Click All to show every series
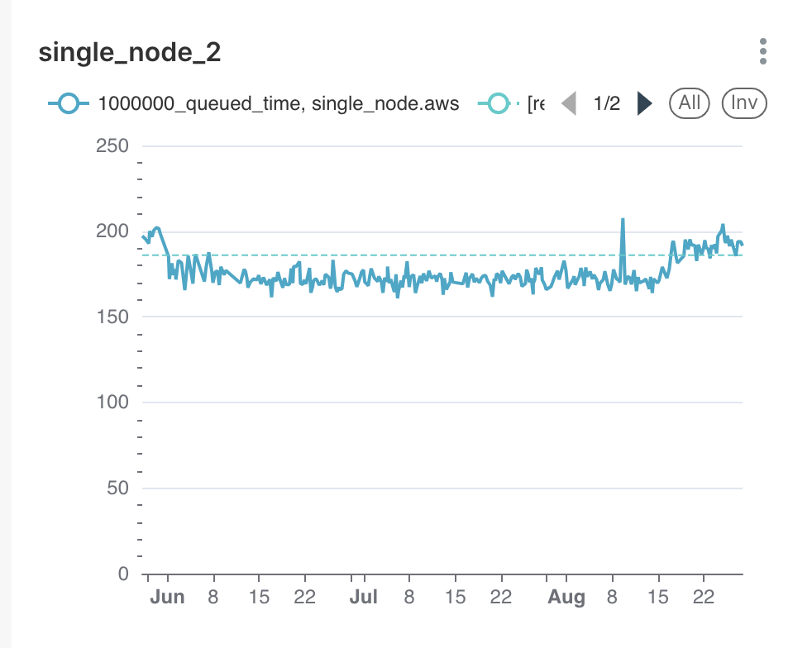This screenshot has height=648, width=812. [689, 102]
